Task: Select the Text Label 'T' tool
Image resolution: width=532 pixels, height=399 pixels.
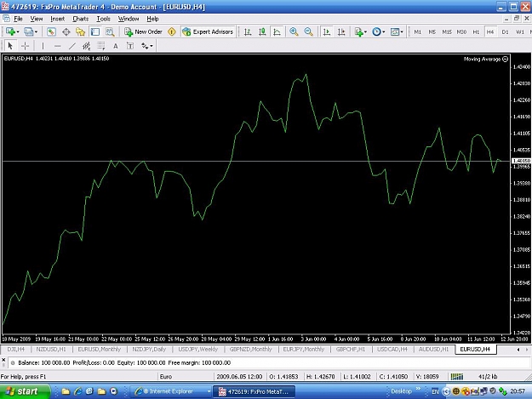Action: 130,46
